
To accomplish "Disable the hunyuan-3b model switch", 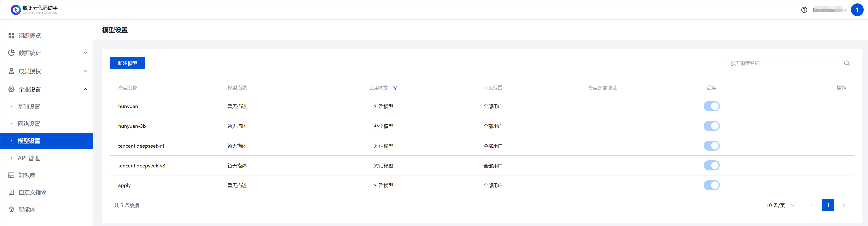I will [x=711, y=126].
